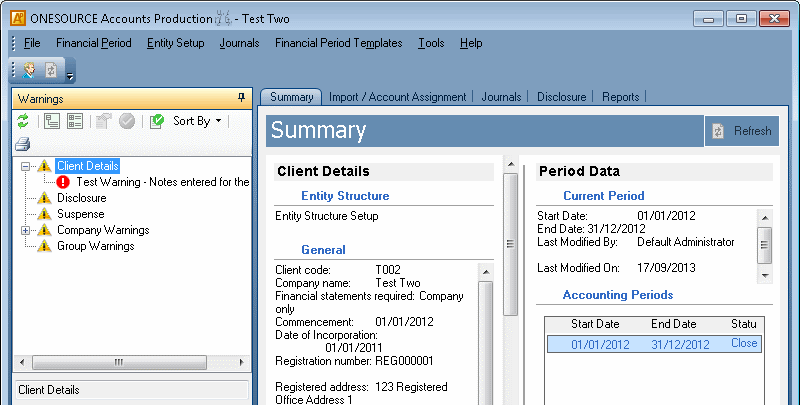The width and height of the screenshot is (800, 405).
Task: Click the green checkmark document icon
Action: click(x=157, y=121)
